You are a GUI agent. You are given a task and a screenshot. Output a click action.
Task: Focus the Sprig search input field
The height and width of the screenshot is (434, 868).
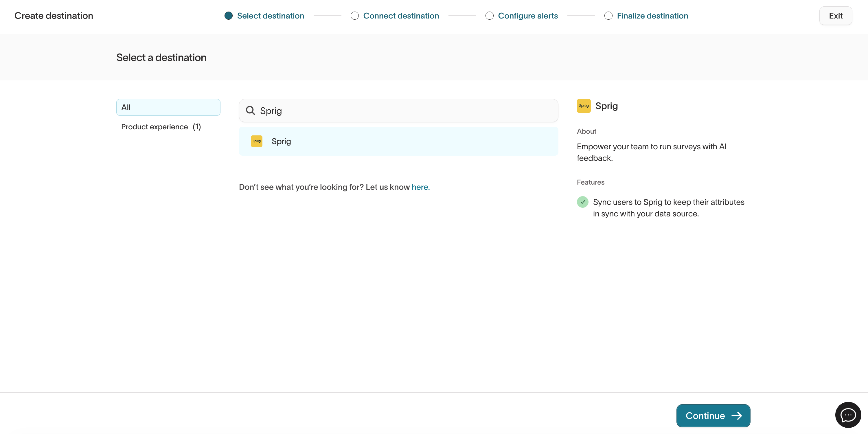coord(398,111)
